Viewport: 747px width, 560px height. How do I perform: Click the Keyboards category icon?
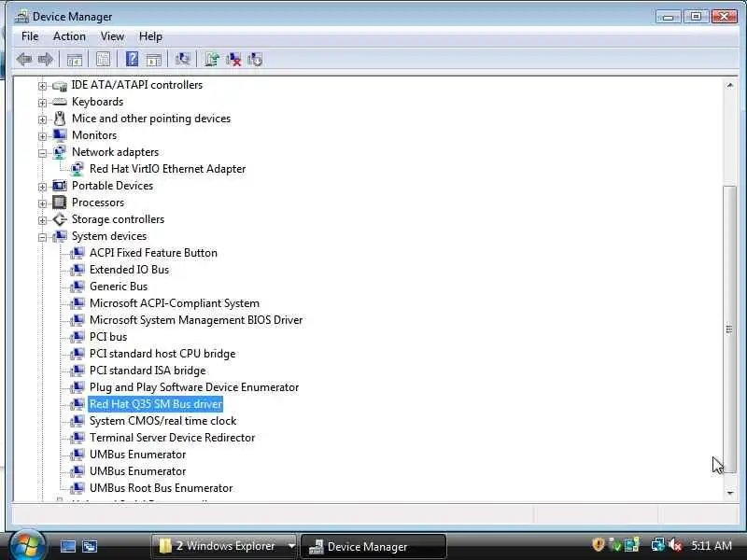click(60, 102)
